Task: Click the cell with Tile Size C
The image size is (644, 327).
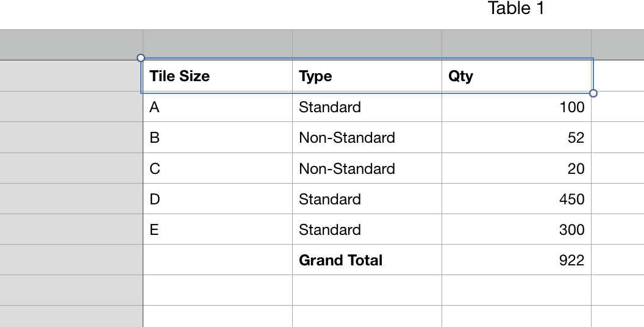Action: coord(218,168)
